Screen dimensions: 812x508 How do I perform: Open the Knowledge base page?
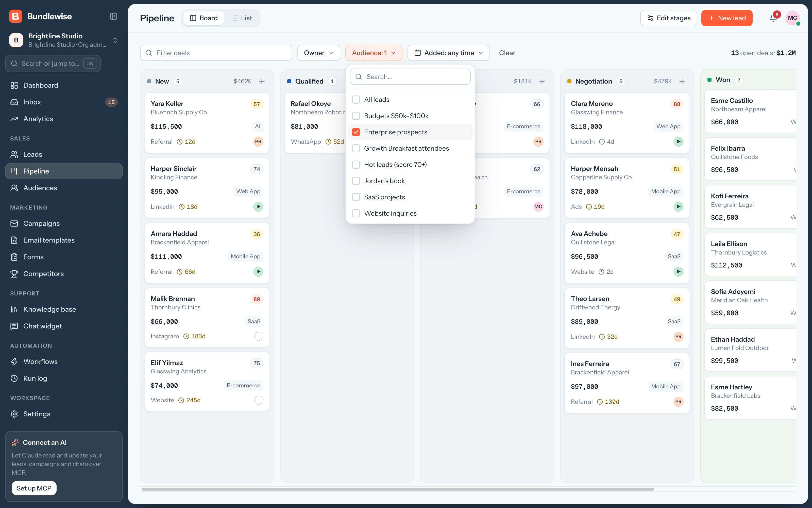pyautogui.click(x=64, y=309)
